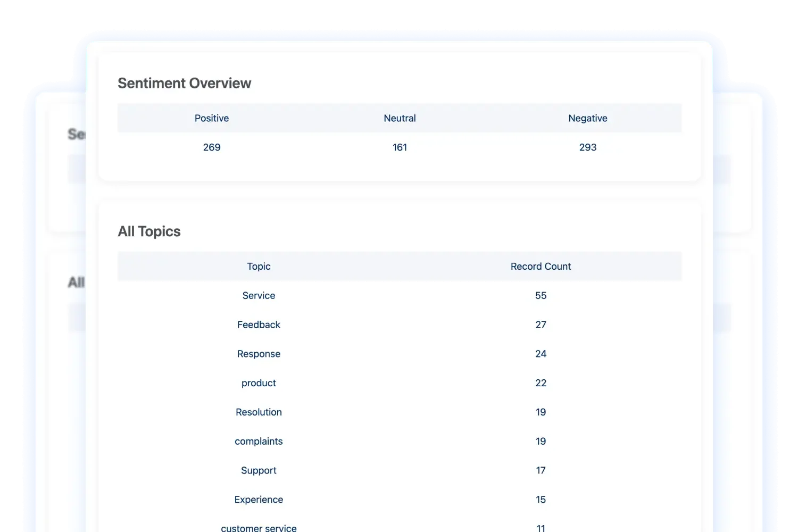The image size is (798, 532).
Task: Click the customer service topic entry
Action: point(259,527)
